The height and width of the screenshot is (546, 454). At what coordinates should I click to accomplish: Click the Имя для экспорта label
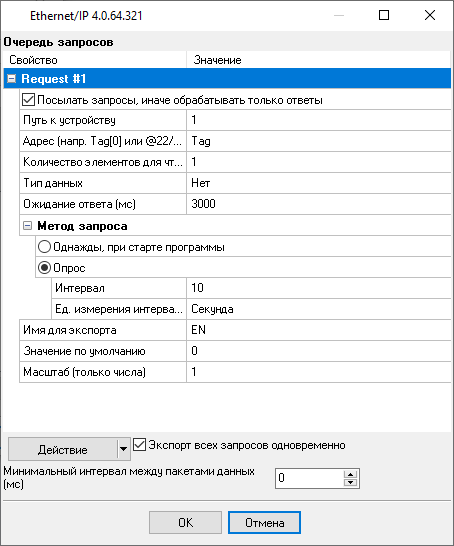[70, 330]
